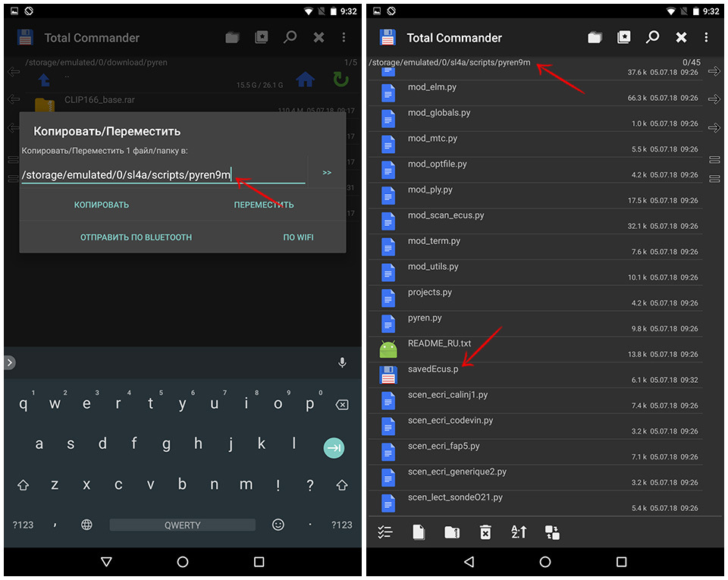Viewport: 728px width, 580px height.
Task: Tap savedEcus.p floppy disk icon
Action: [388, 375]
